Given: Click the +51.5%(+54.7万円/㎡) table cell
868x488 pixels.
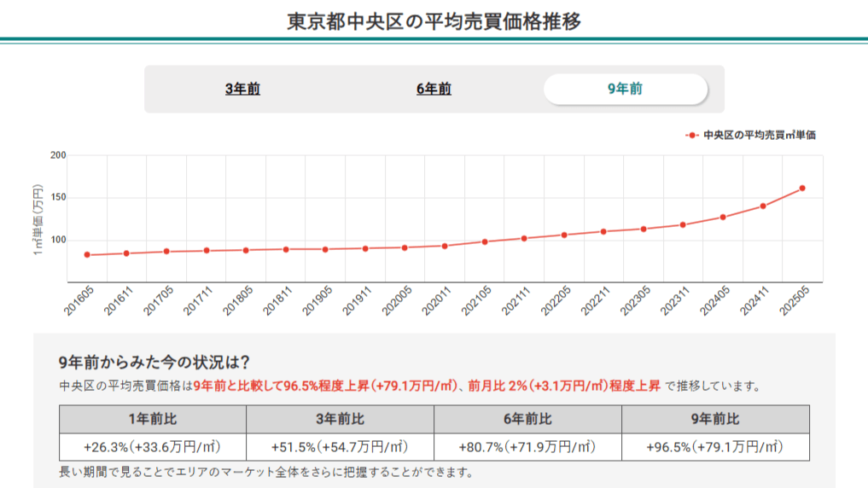Looking at the screenshot, I should point(340,446).
